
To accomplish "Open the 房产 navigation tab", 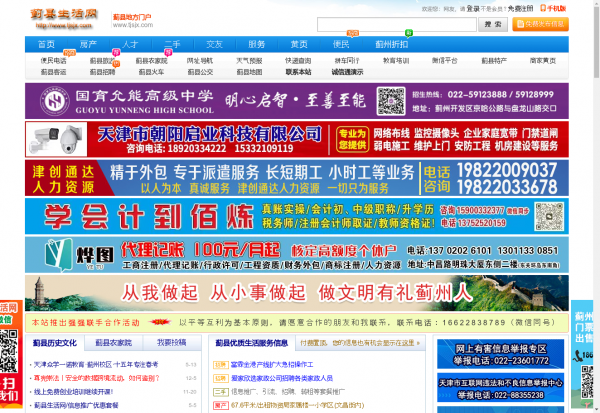I will tap(88, 44).
